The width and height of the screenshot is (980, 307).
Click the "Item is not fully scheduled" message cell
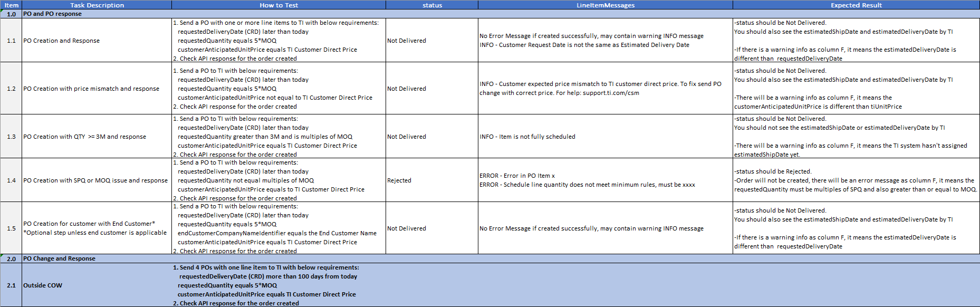527,137
